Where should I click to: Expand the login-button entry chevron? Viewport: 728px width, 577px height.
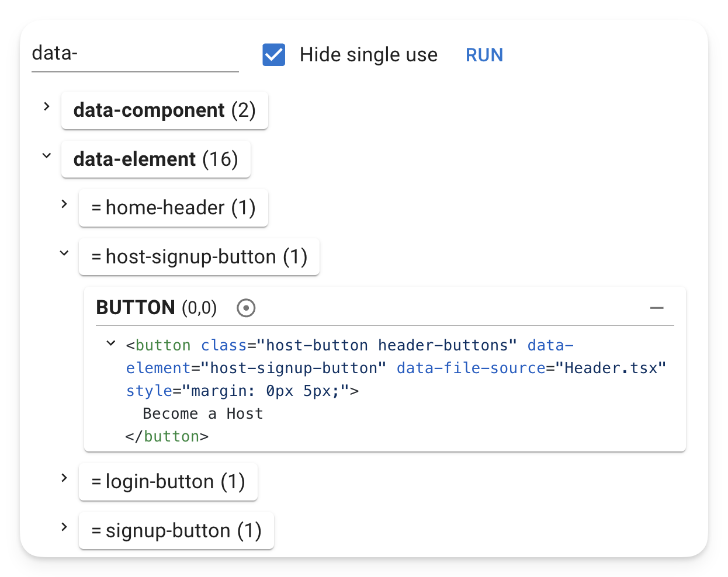click(x=64, y=478)
